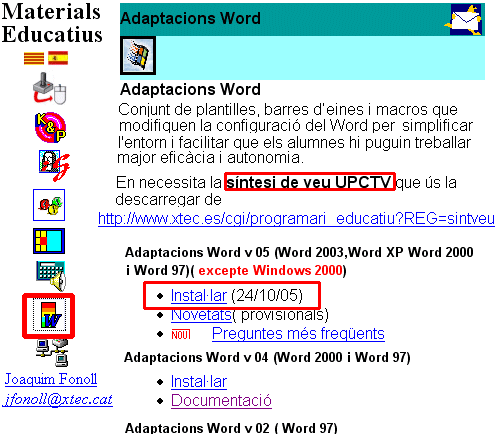Click the Catalan flag icon

pos(34,58)
